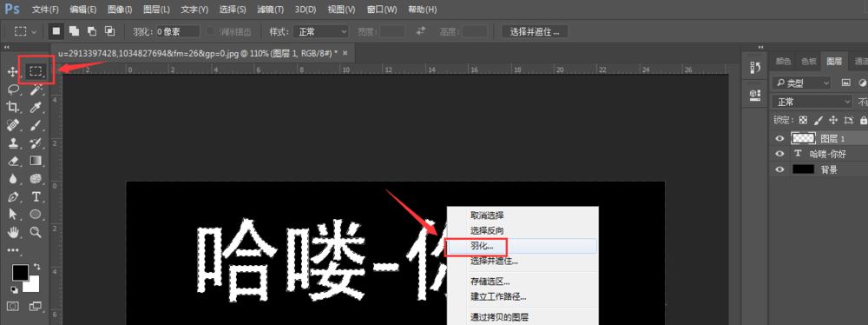The height and width of the screenshot is (325, 868).
Task: Select the Zoom tool
Action: [x=36, y=232]
